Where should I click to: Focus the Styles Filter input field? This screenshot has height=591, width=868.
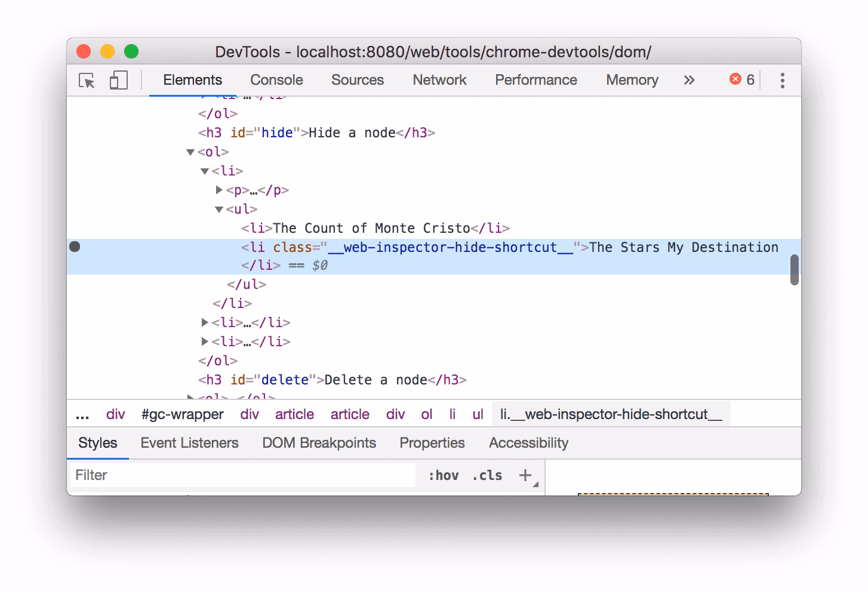[x=242, y=475]
